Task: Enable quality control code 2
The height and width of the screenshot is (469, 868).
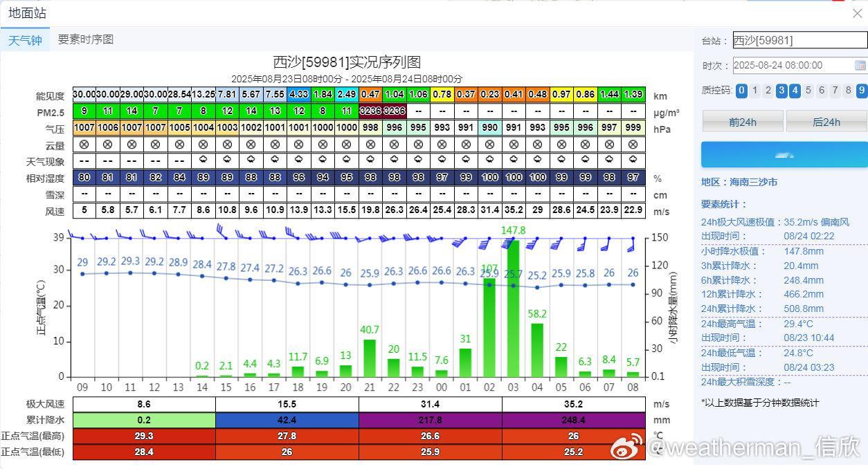Action: pyautogui.click(x=768, y=91)
